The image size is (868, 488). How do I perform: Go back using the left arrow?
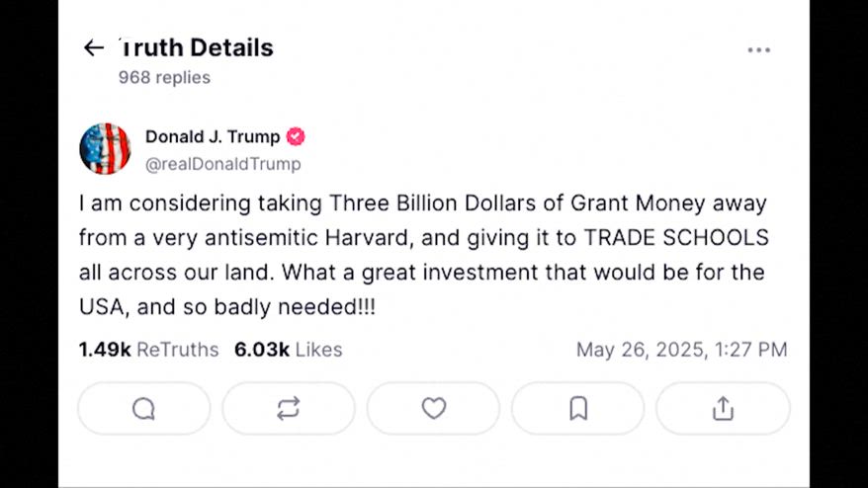(94, 47)
